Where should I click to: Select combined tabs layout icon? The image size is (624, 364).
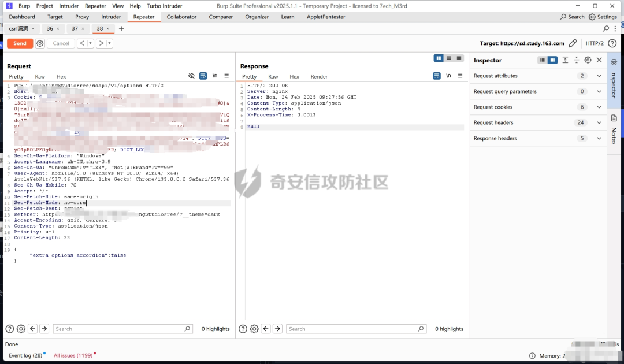point(459,58)
